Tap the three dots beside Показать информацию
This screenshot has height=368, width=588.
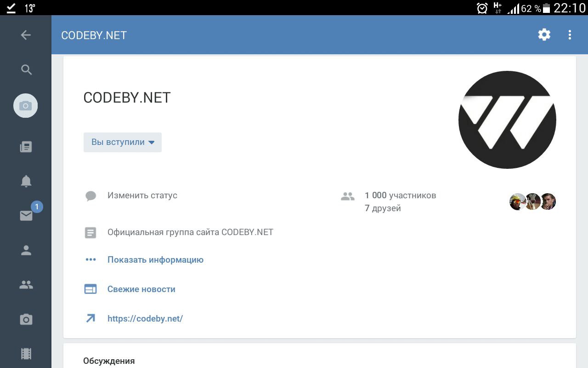pyautogui.click(x=90, y=259)
